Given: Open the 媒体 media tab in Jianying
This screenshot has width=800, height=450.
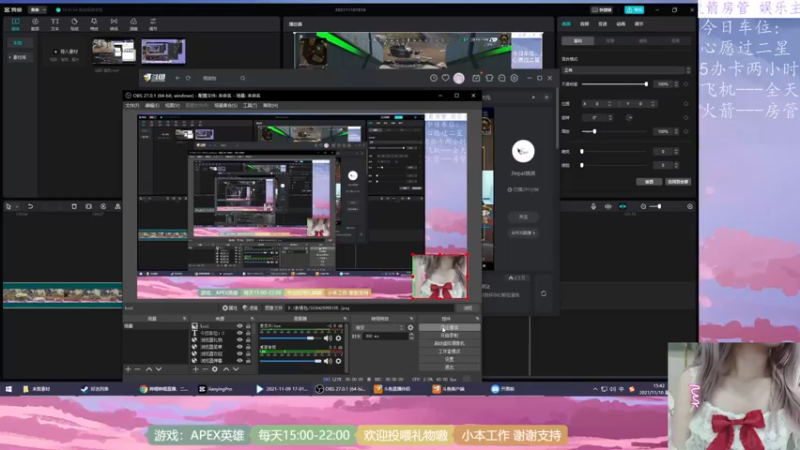Looking at the screenshot, I should (x=15, y=24).
